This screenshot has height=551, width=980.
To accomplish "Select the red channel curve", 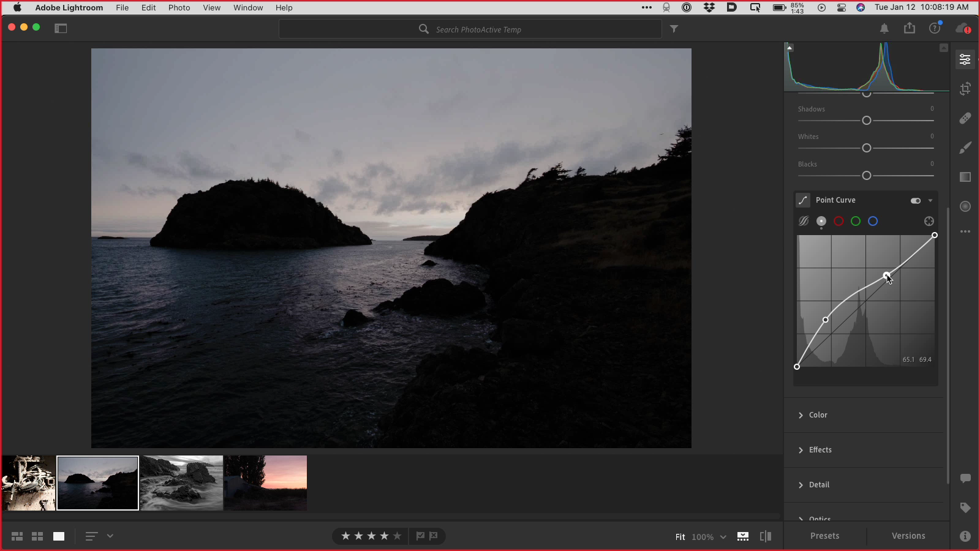I will pos(839,222).
